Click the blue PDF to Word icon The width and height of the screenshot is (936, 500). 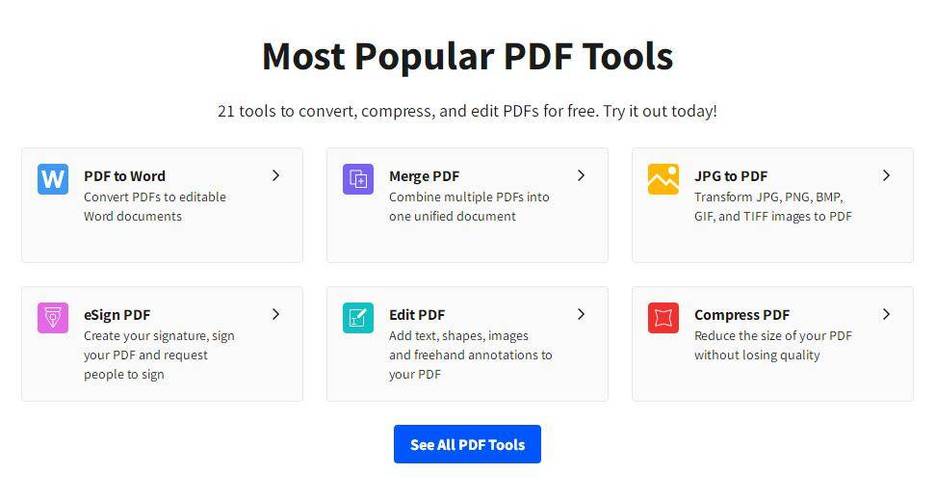pyautogui.click(x=53, y=179)
